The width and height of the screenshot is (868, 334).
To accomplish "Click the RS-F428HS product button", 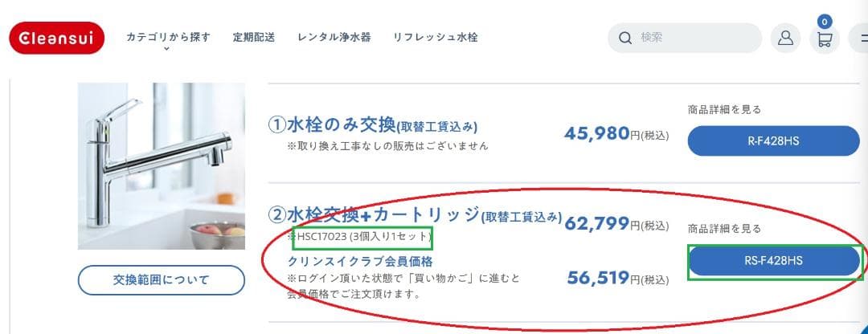I will coord(774,261).
